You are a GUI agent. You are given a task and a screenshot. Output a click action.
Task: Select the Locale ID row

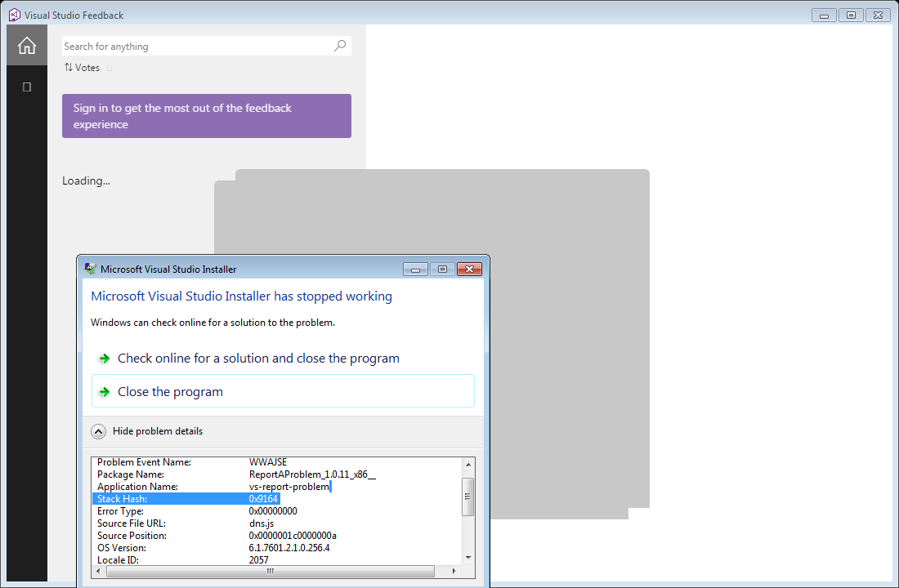277,560
